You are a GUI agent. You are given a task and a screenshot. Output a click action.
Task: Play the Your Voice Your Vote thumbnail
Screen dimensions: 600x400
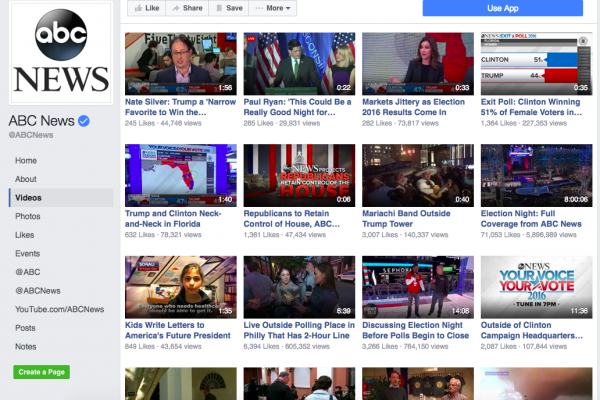click(x=536, y=287)
